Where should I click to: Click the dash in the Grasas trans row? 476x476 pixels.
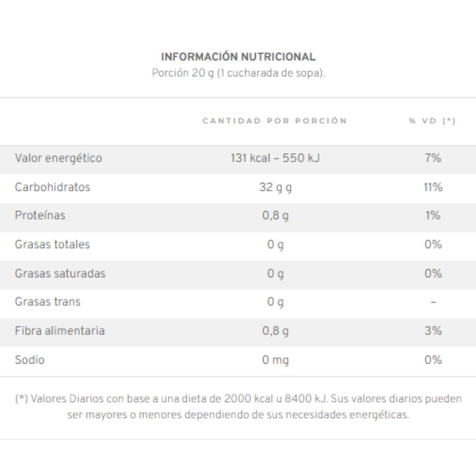pyautogui.click(x=433, y=302)
